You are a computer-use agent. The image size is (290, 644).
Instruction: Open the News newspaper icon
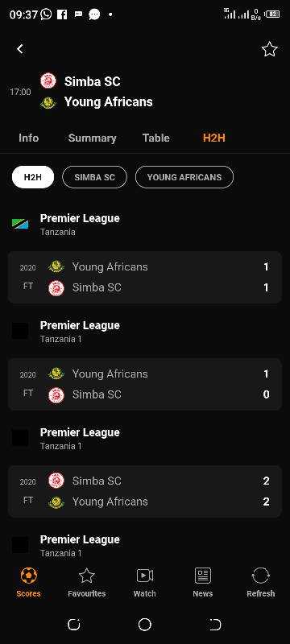click(203, 576)
